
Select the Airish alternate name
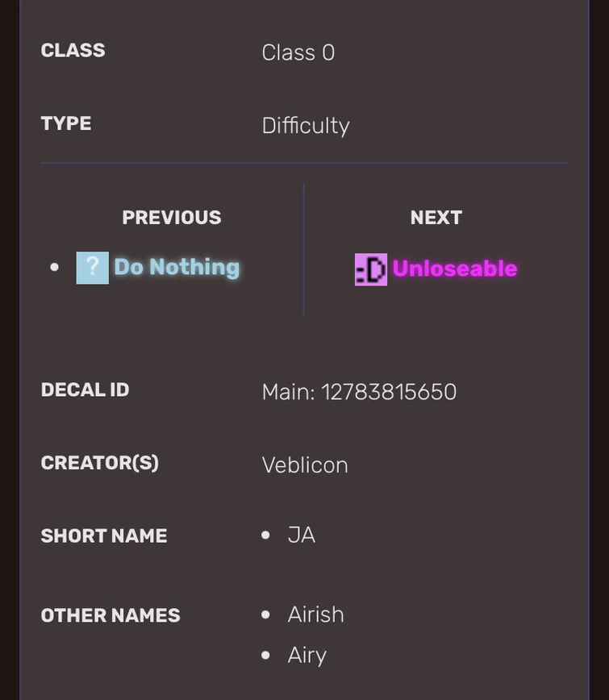[x=315, y=615]
